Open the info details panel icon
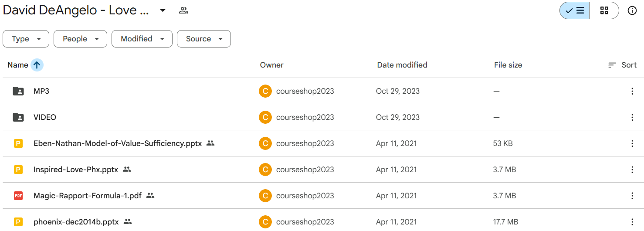Viewport: 644px width, 231px height. pyautogui.click(x=632, y=11)
